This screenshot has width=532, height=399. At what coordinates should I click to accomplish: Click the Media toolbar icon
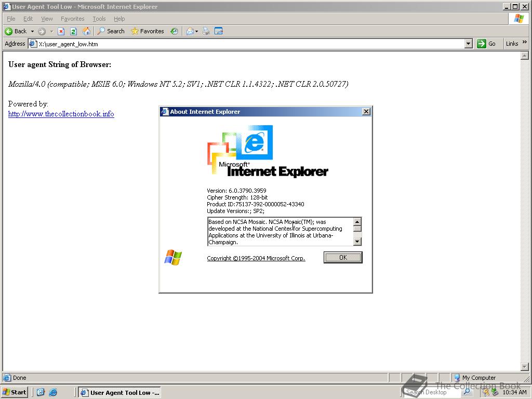(x=174, y=31)
